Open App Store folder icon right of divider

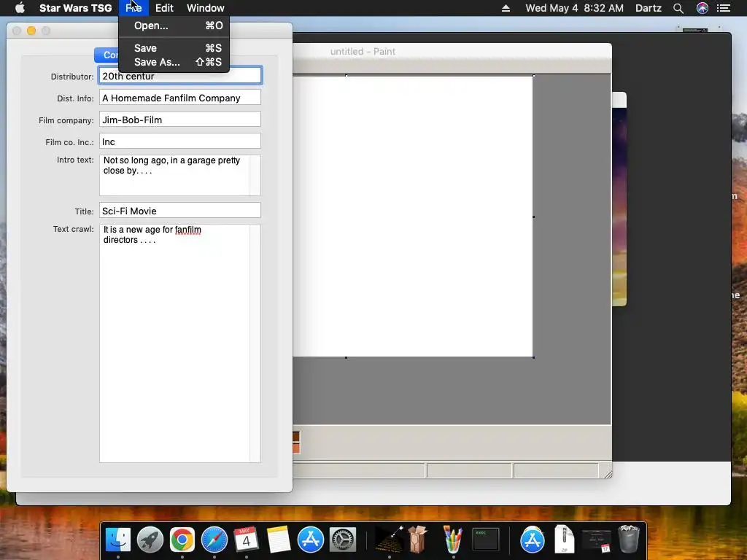coord(532,540)
